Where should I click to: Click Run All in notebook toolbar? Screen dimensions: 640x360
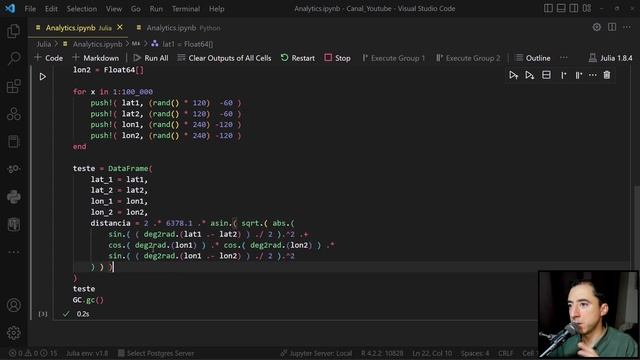151,58
